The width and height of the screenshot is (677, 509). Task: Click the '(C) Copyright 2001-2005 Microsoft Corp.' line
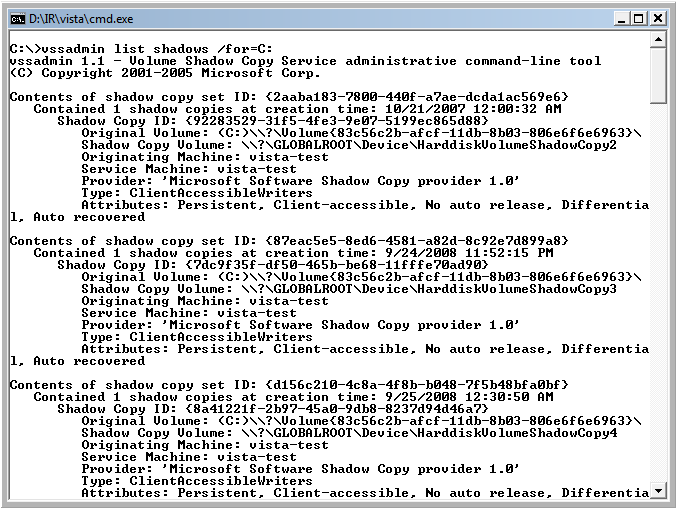[x=165, y=73]
